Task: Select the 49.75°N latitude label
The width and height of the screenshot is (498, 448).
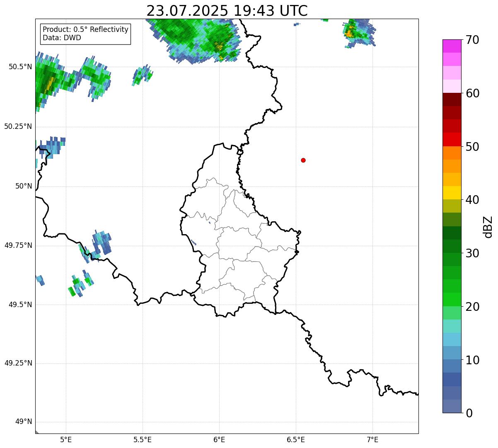Action: (x=18, y=245)
